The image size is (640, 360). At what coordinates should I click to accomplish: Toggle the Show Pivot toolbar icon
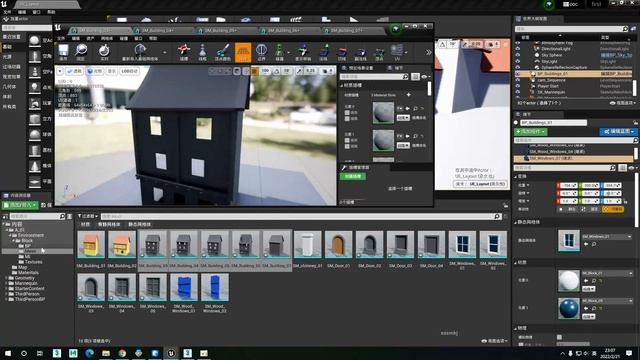tap(303, 52)
